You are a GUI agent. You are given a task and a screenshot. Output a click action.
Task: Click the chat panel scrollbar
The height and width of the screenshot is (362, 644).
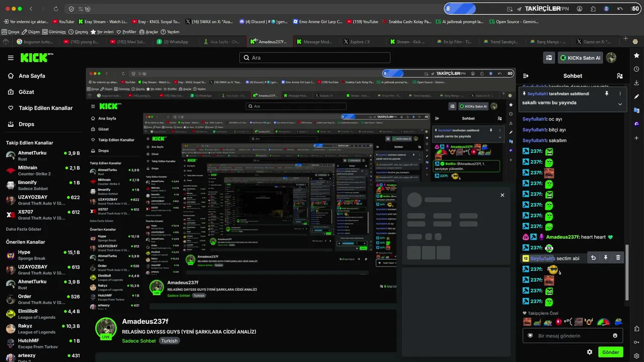(627, 271)
